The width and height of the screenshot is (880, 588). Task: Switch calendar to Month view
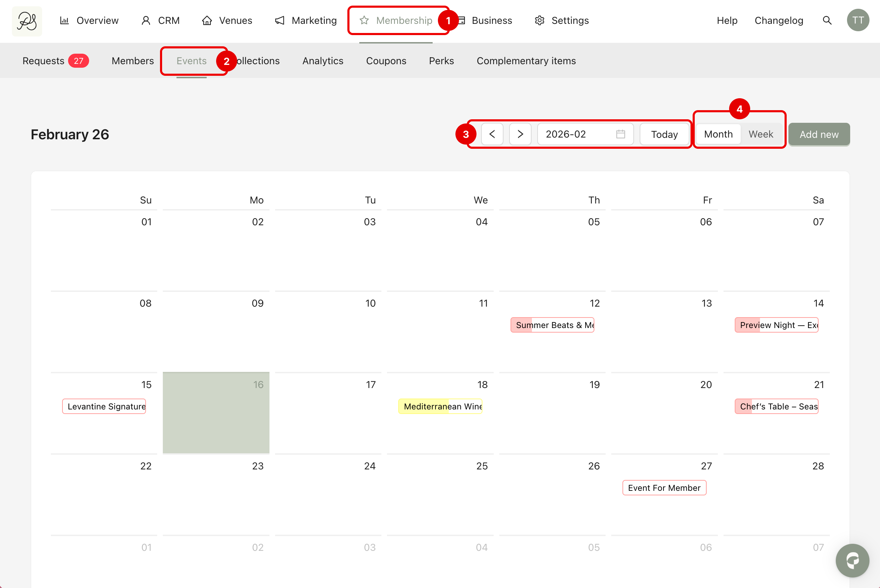click(718, 134)
